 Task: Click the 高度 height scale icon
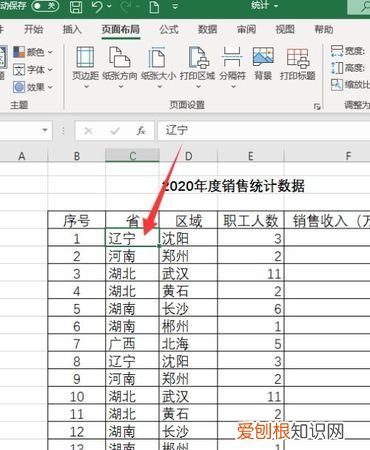coord(337,68)
